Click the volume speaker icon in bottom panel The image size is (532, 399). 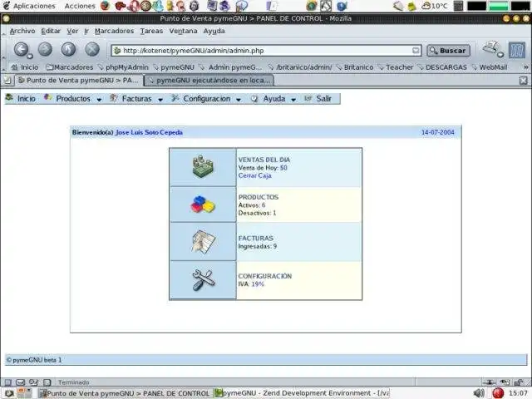(x=479, y=393)
